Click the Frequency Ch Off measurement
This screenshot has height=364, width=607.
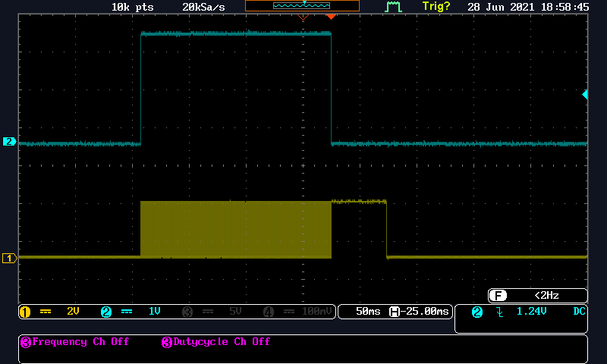pyautogui.click(x=80, y=341)
